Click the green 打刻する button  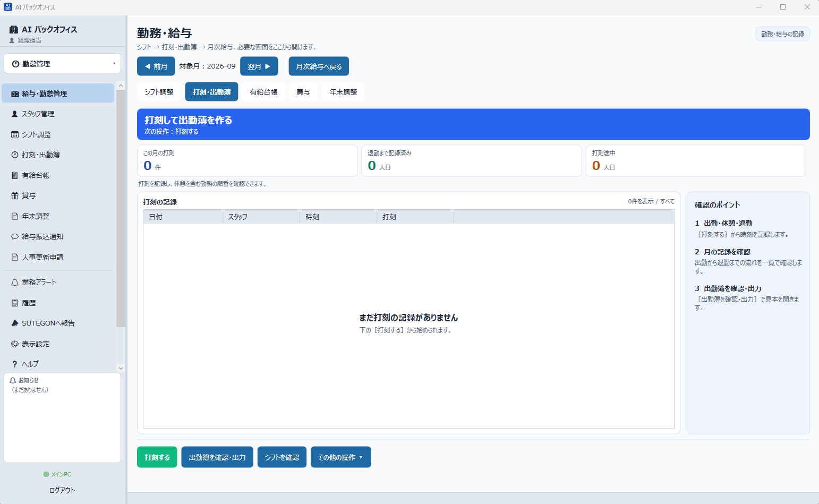click(157, 457)
